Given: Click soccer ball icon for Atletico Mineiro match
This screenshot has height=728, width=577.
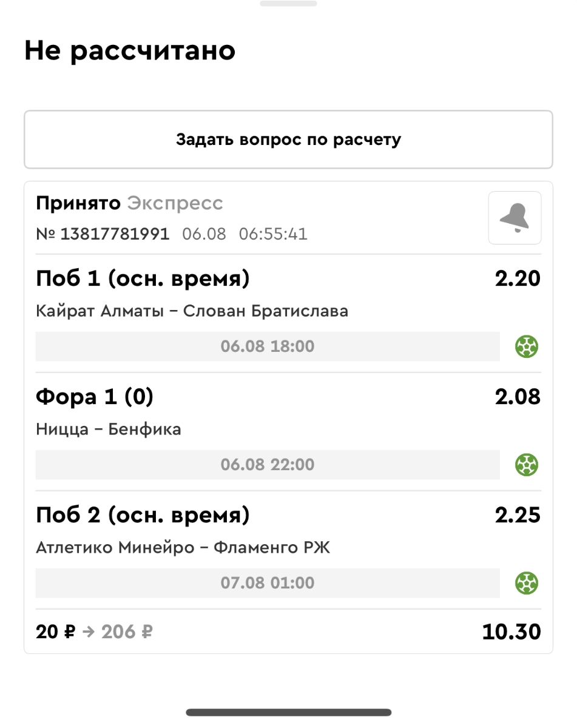Looking at the screenshot, I should (x=527, y=584).
